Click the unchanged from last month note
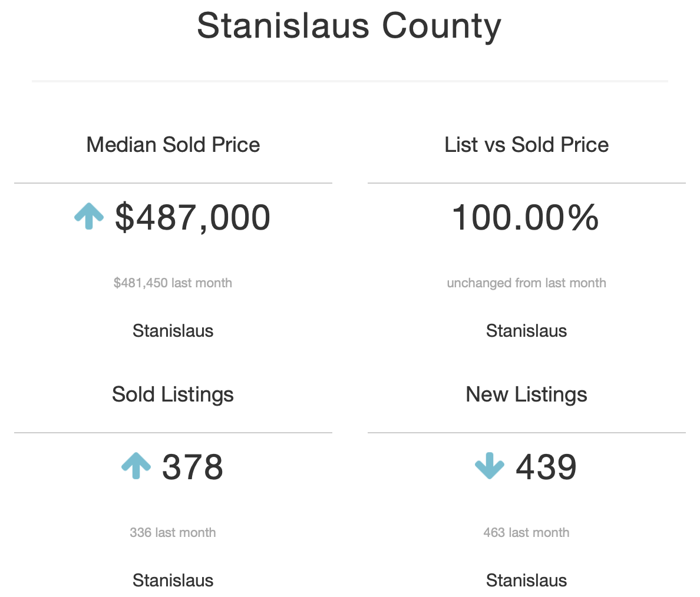700x597 pixels. click(x=526, y=283)
